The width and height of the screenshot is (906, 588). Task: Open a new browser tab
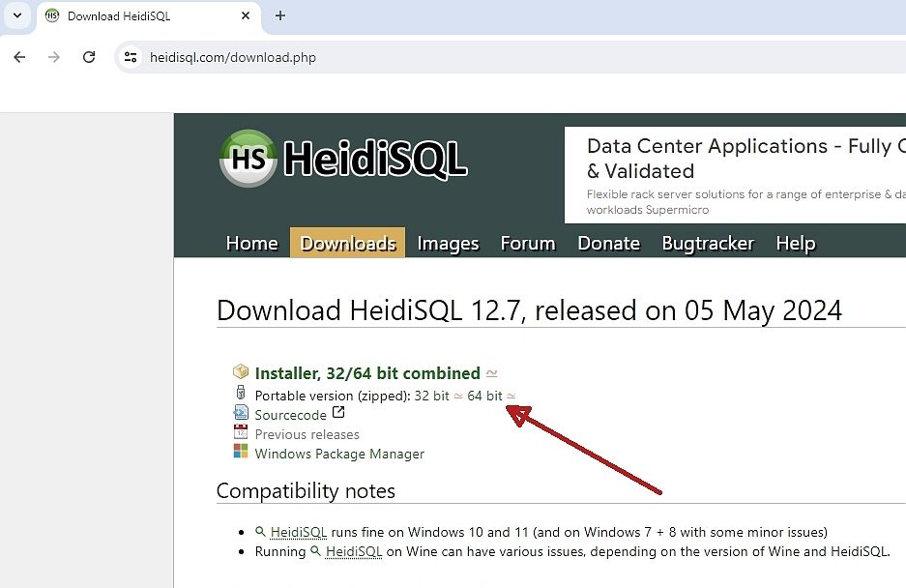tap(280, 15)
